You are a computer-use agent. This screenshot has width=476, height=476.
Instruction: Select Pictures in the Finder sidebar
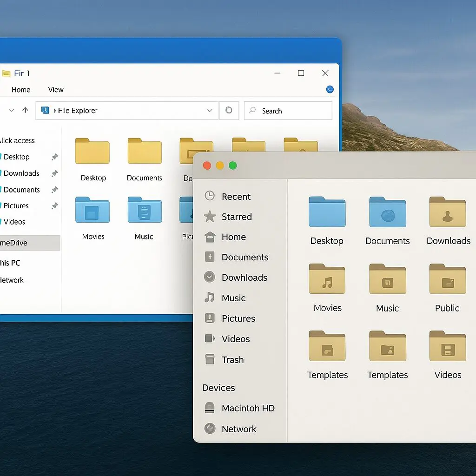click(239, 318)
